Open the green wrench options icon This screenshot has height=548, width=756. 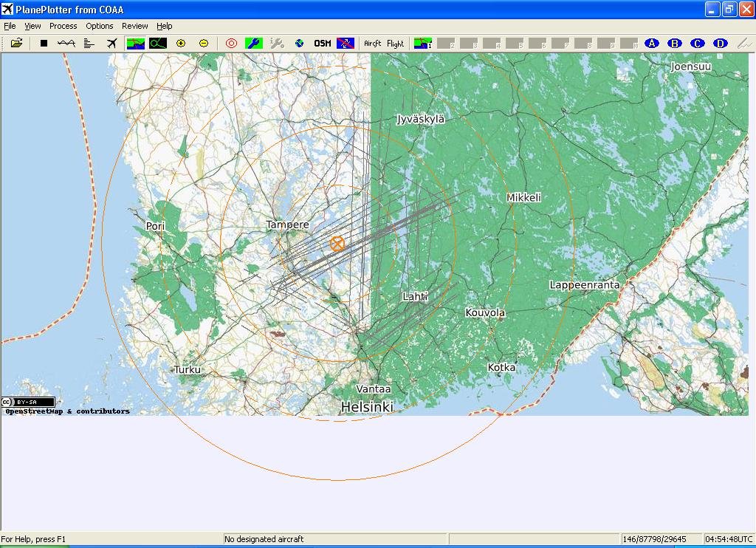pos(253,44)
